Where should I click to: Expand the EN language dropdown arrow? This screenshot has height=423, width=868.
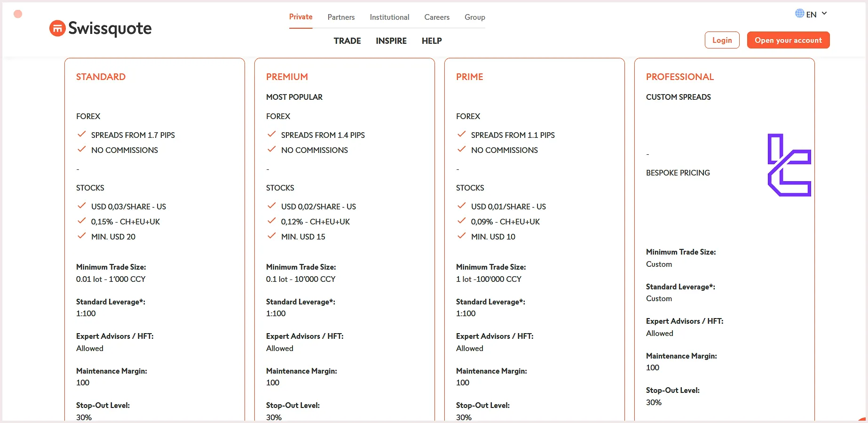(x=824, y=14)
